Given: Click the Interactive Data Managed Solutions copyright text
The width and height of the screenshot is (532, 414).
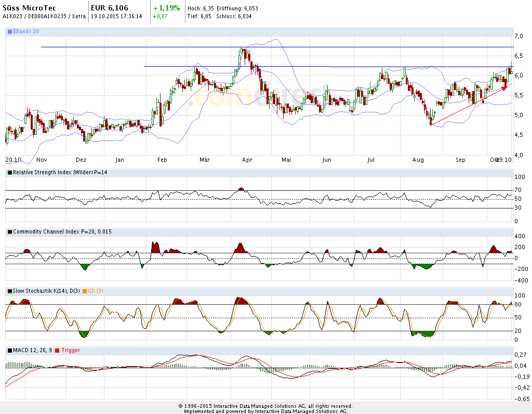Looking at the screenshot, I should click(265, 406).
